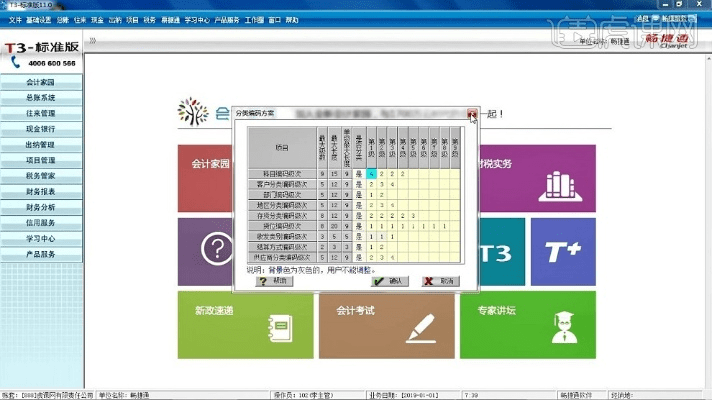Open the 会计考试 pencil tile
Screen dimensions: 712x400
[x=386, y=325]
